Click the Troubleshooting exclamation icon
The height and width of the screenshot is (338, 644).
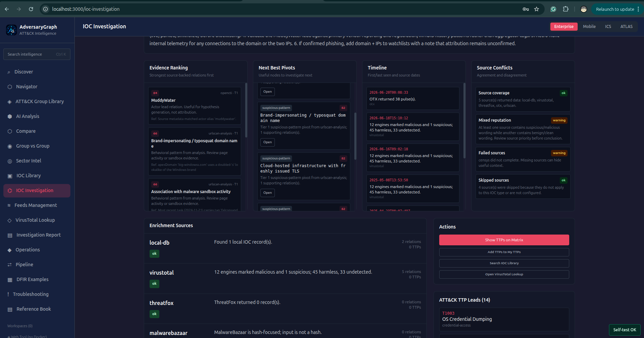pyautogui.click(x=8, y=295)
